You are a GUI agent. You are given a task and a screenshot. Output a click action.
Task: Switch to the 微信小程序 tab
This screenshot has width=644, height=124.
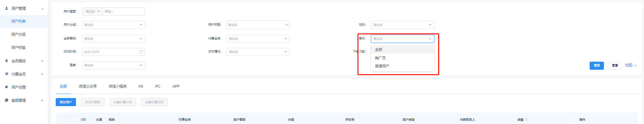(117, 87)
